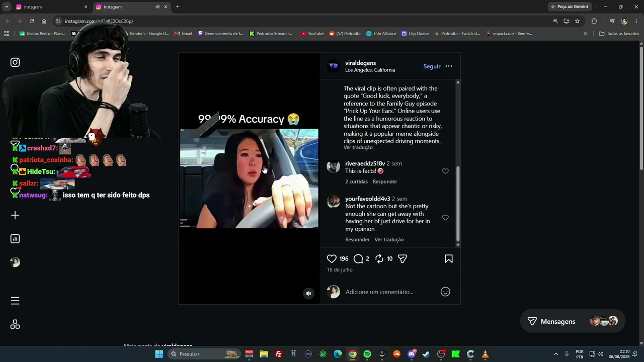Open the system volume control in tray
Image resolution: width=644 pixels, height=362 pixels.
click(600, 354)
